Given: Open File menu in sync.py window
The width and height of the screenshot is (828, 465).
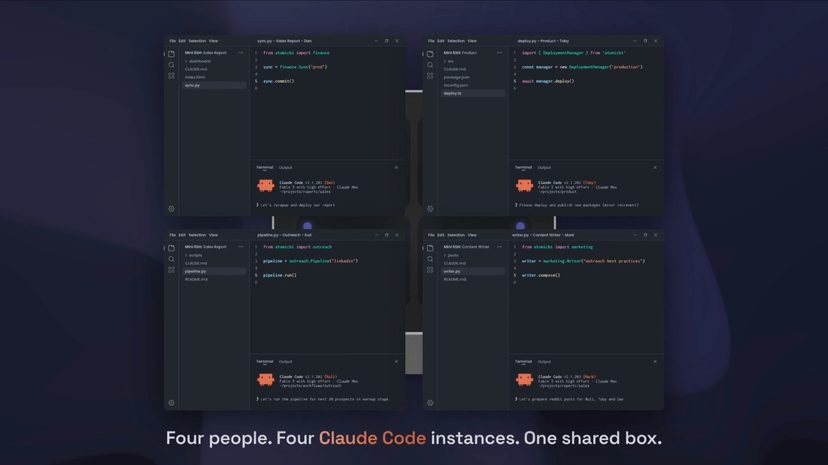Looking at the screenshot, I should click(172, 41).
